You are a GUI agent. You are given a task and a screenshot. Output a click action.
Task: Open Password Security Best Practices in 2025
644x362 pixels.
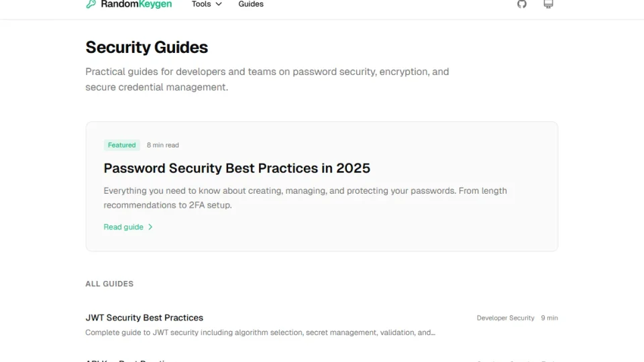coord(237,168)
